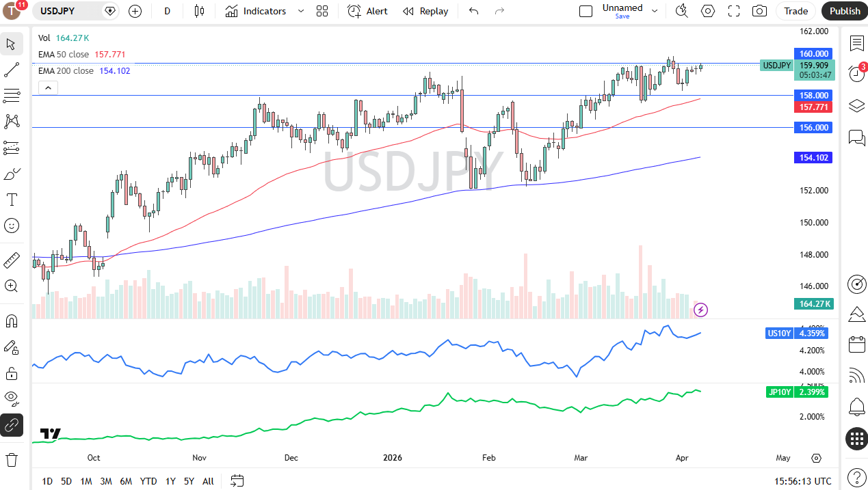Toggle the drawing link sync tool
The width and height of the screenshot is (868, 490).
click(x=11, y=425)
